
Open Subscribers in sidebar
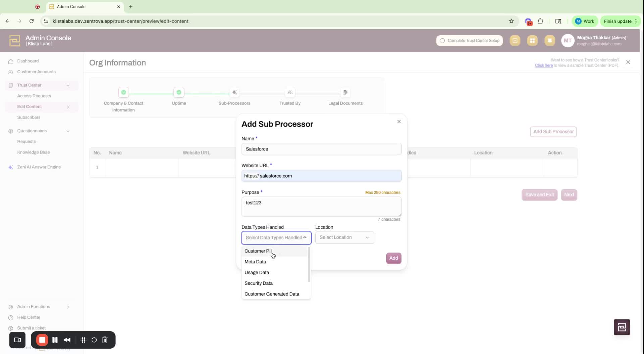tap(29, 118)
